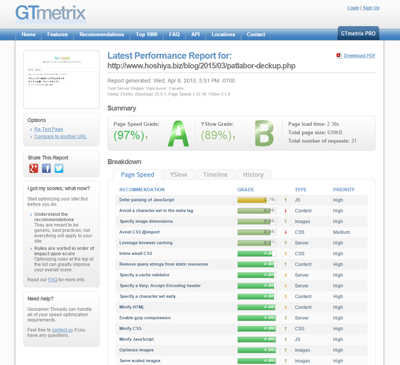Expand Specify image dimensions recommendation
This screenshot has width=400, height=365.
[x=146, y=221]
